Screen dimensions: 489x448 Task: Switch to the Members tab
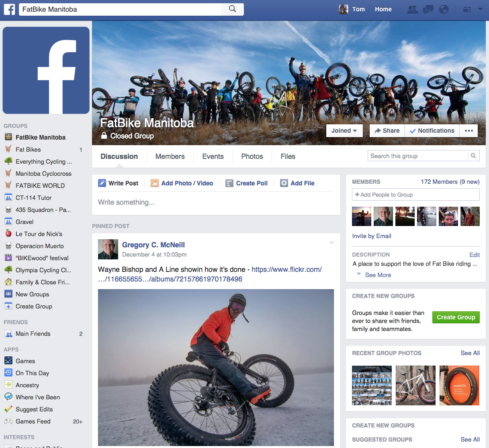tap(170, 156)
